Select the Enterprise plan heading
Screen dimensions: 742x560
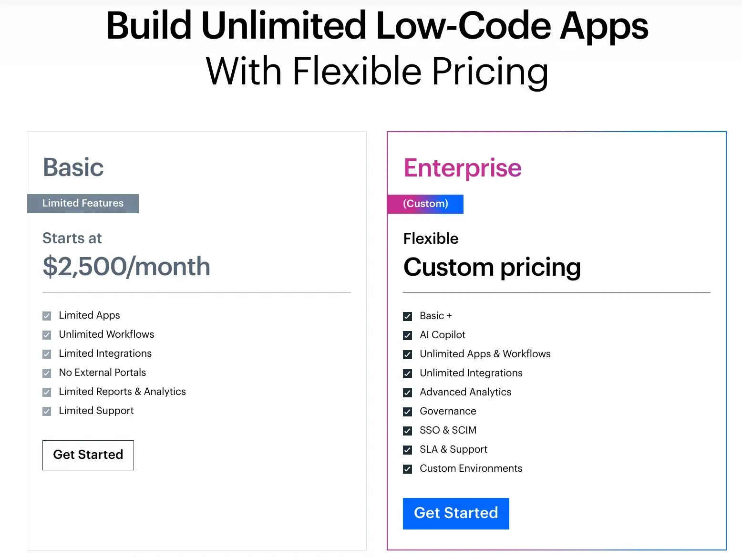coord(462,168)
